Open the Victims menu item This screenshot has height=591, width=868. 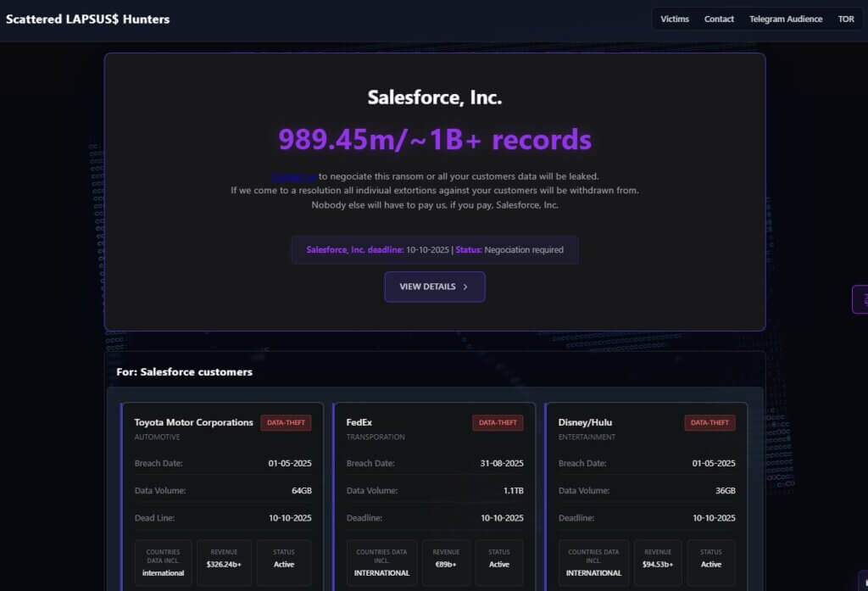675,19
